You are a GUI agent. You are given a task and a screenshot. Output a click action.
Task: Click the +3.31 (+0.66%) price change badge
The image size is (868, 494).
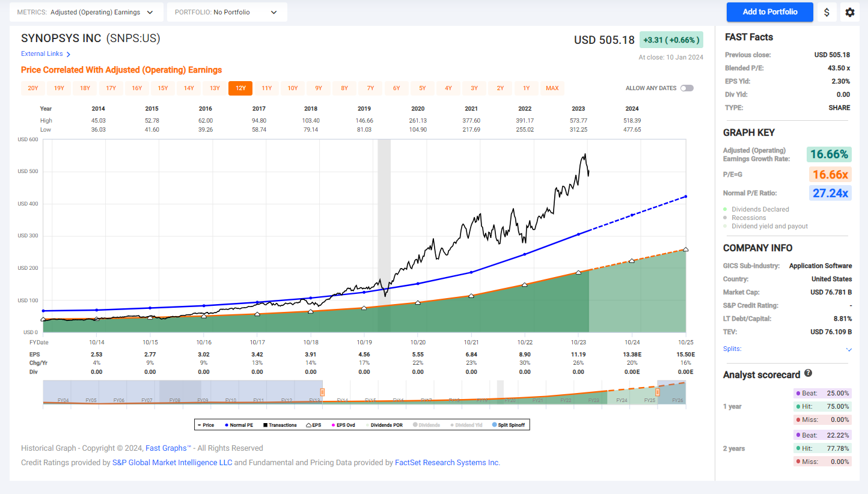pyautogui.click(x=671, y=40)
